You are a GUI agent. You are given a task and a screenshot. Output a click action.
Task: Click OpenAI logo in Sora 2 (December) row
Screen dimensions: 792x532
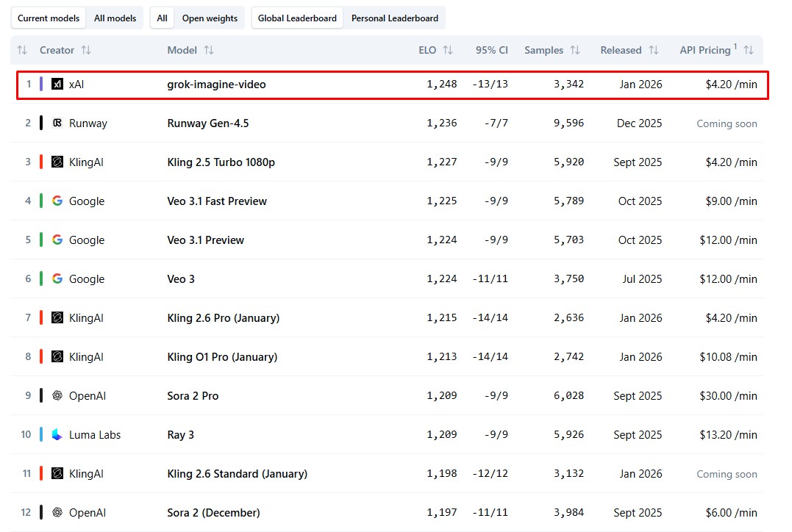click(x=57, y=512)
